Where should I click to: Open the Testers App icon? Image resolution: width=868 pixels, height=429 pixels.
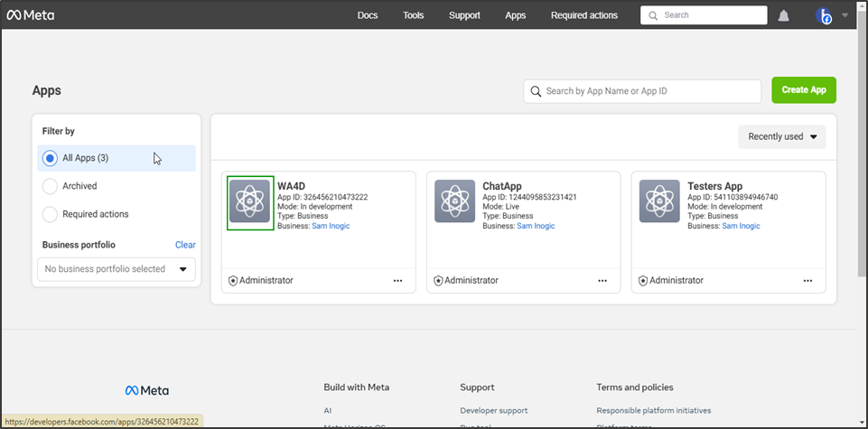coord(659,201)
